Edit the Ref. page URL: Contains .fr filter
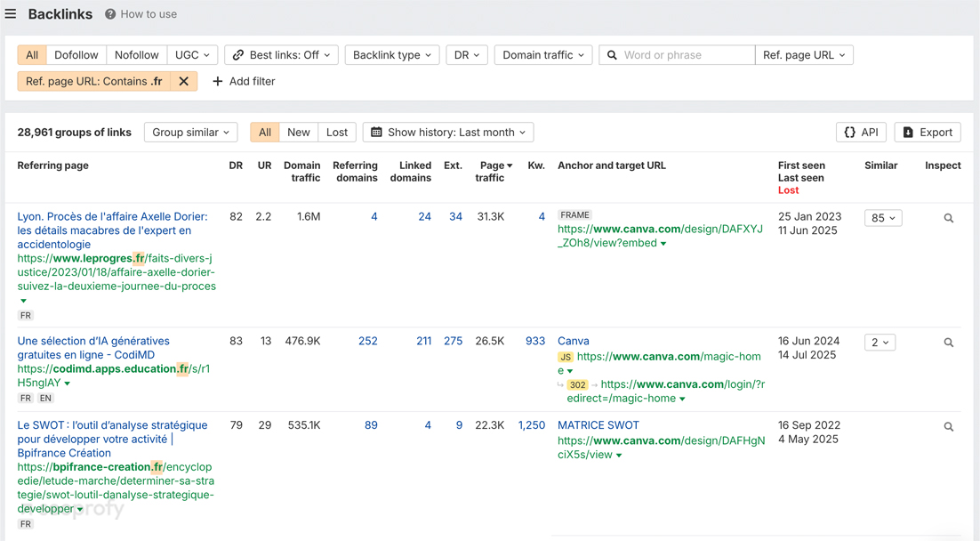The width and height of the screenshot is (980, 541). pos(93,81)
